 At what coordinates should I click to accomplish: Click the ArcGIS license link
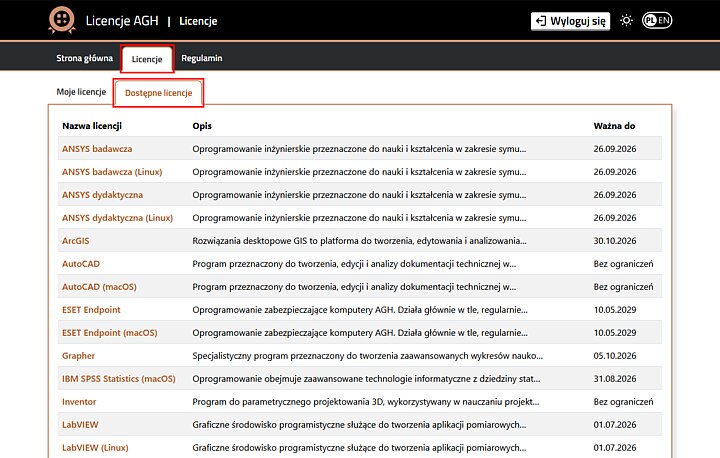click(x=76, y=241)
